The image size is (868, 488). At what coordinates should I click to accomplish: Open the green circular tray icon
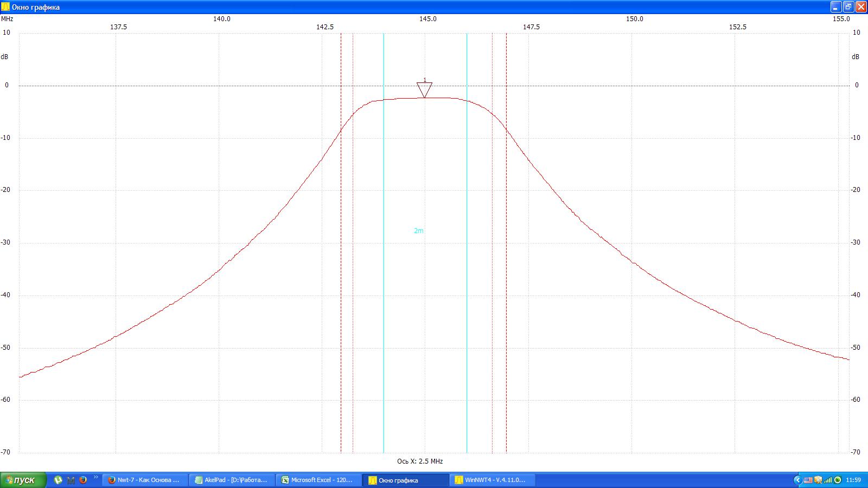pos(837,480)
